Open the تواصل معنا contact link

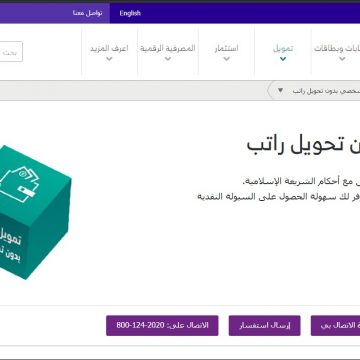coord(88,13)
